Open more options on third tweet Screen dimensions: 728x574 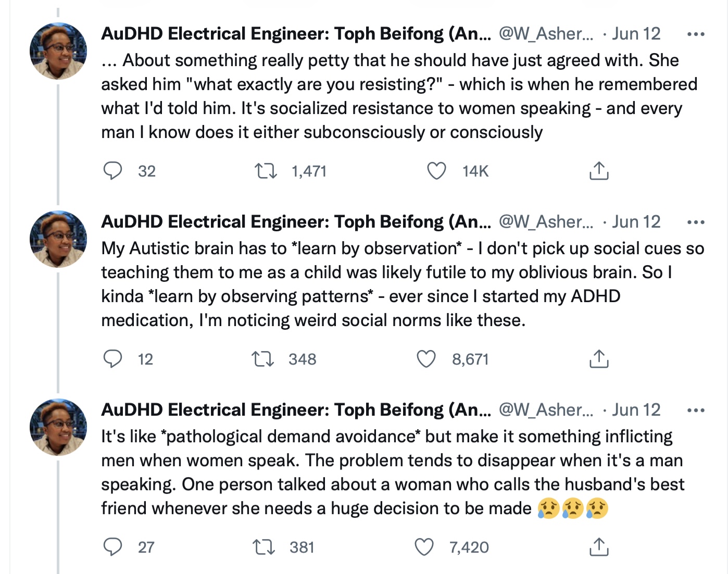(695, 410)
